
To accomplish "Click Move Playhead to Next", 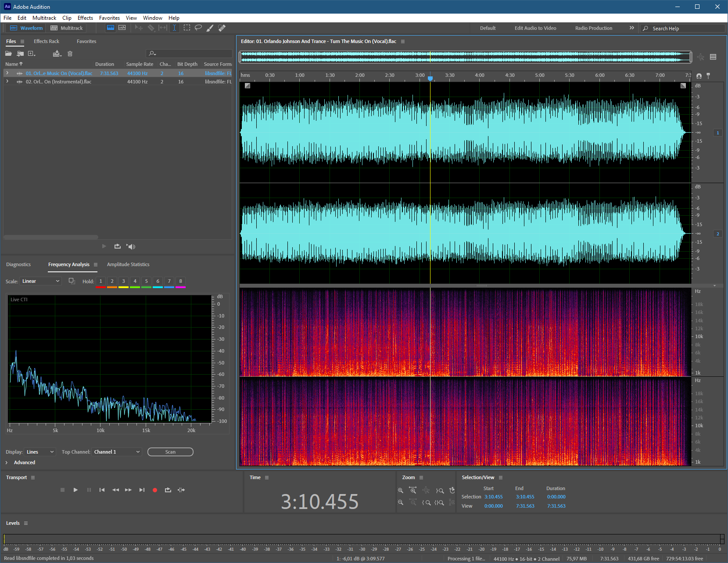I will pos(142,490).
